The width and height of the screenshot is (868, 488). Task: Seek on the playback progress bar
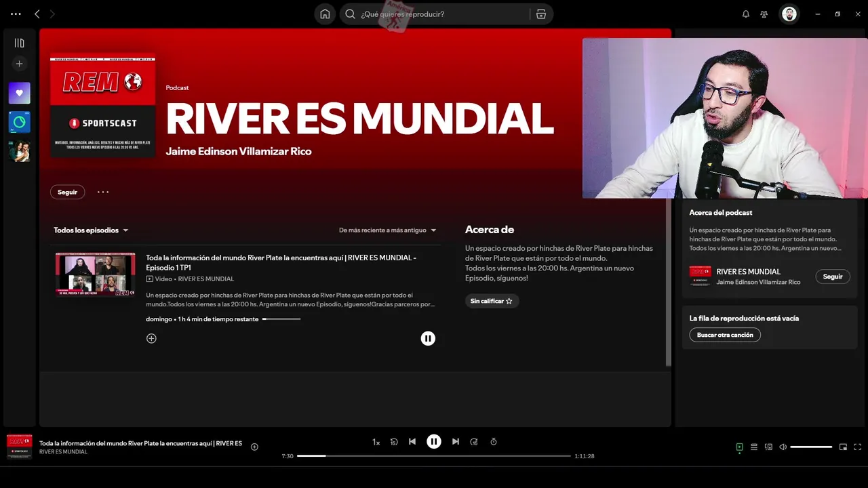point(434,456)
